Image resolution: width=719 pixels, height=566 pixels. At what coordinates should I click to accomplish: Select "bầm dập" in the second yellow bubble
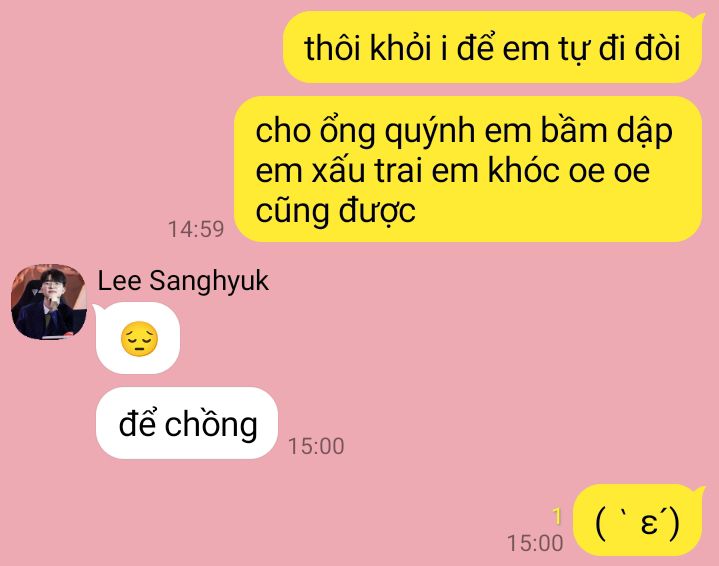click(x=607, y=132)
